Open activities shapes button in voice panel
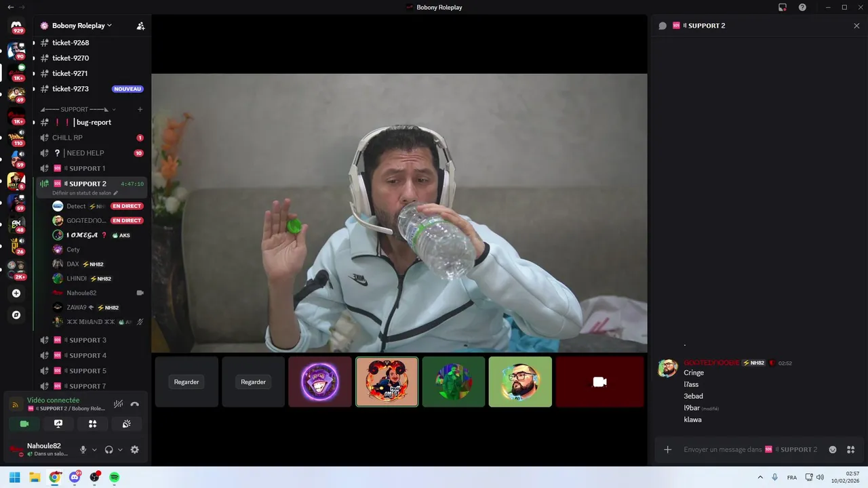 click(x=92, y=424)
